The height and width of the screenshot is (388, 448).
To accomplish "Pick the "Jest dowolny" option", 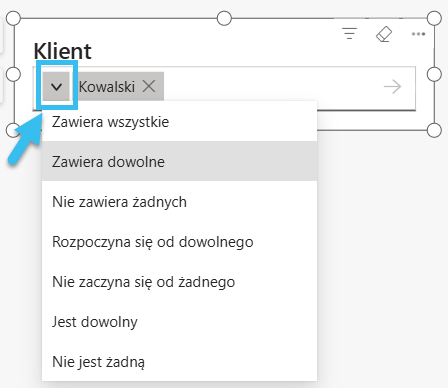I will coord(179,322).
